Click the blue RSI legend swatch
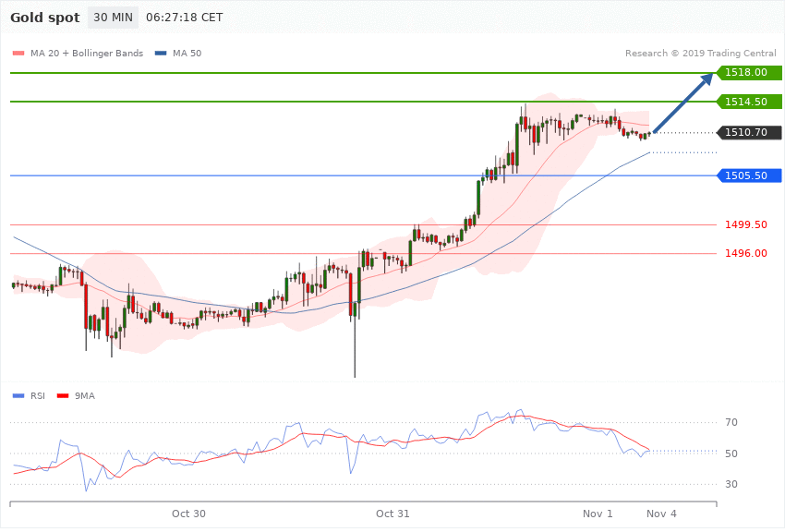This screenshot has height=532, width=785. pyautogui.click(x=18, y=396)
